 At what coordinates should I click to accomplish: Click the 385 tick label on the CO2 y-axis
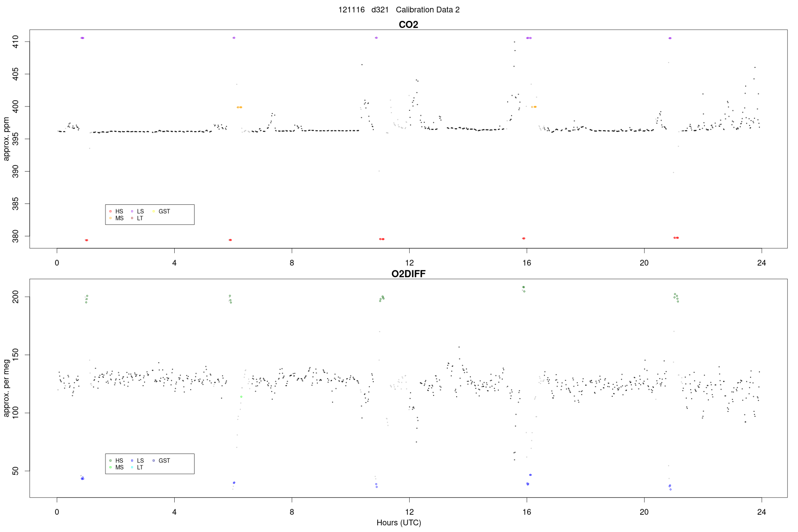point(16,204)
